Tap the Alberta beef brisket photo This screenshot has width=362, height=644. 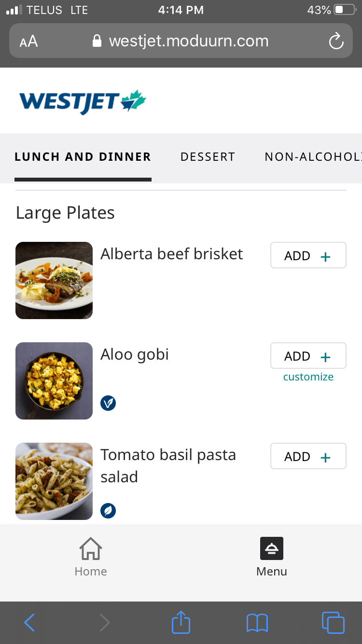54,280
